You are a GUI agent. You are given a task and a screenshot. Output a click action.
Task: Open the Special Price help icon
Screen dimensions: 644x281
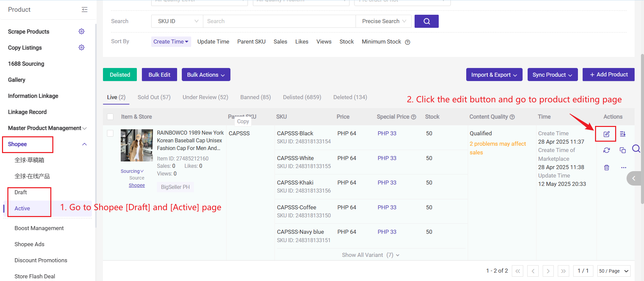point(414,117)
